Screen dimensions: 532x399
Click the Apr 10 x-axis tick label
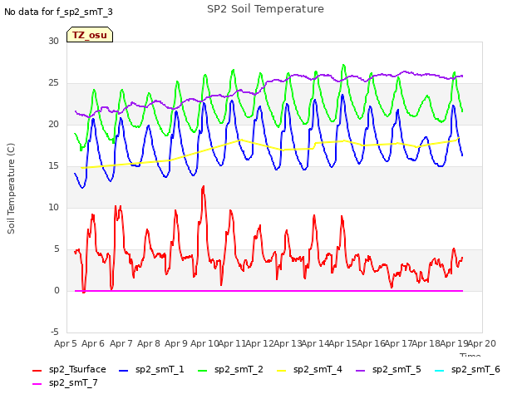(204, 343)
